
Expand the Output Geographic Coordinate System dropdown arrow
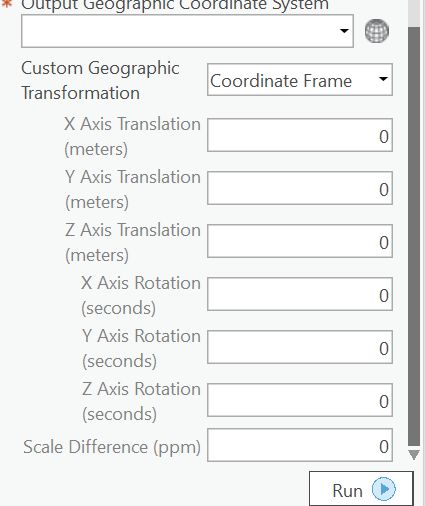(x=344, y=31)
